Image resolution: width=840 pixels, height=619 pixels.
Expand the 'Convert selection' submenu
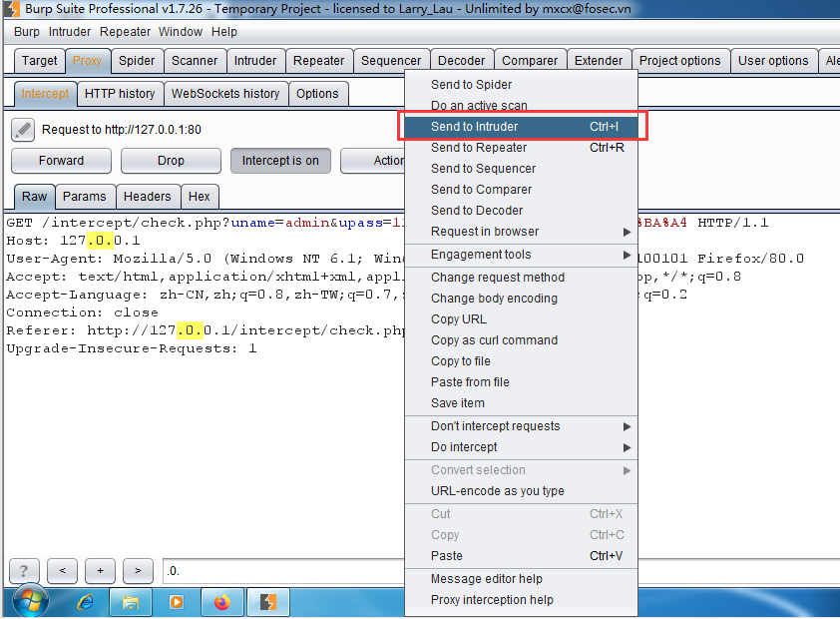[x=521, y=470]
